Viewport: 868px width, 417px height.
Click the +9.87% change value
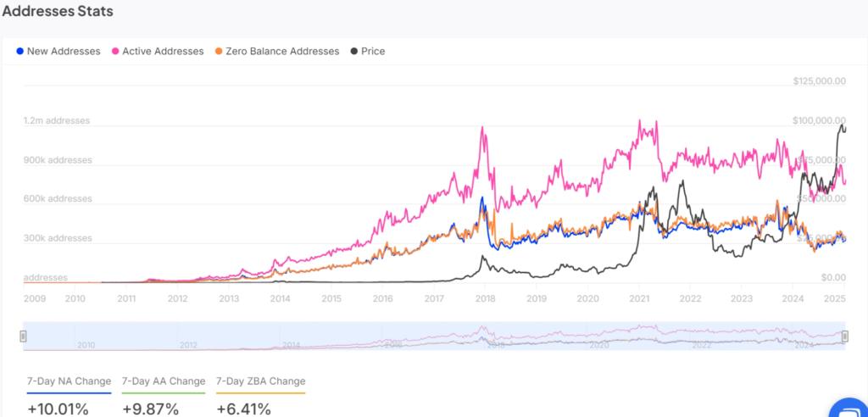151,409
